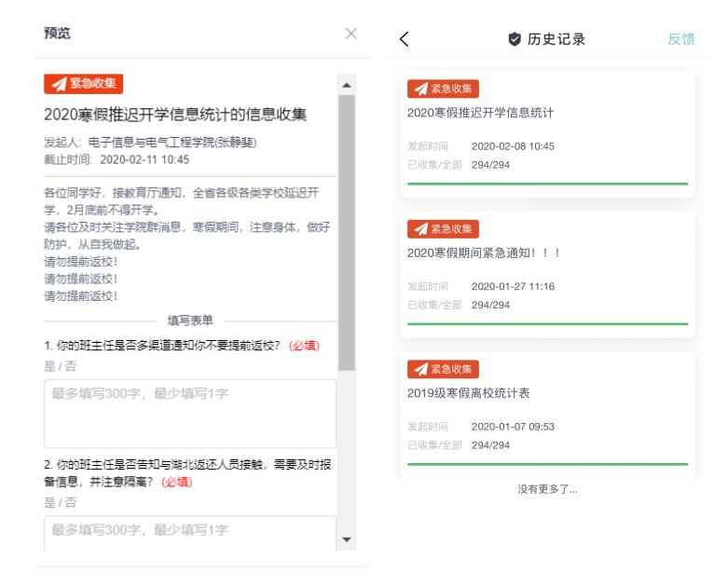Close the 预览 preview panel
The width and height of the screenshot is (728, 587).
coord(350,34)
